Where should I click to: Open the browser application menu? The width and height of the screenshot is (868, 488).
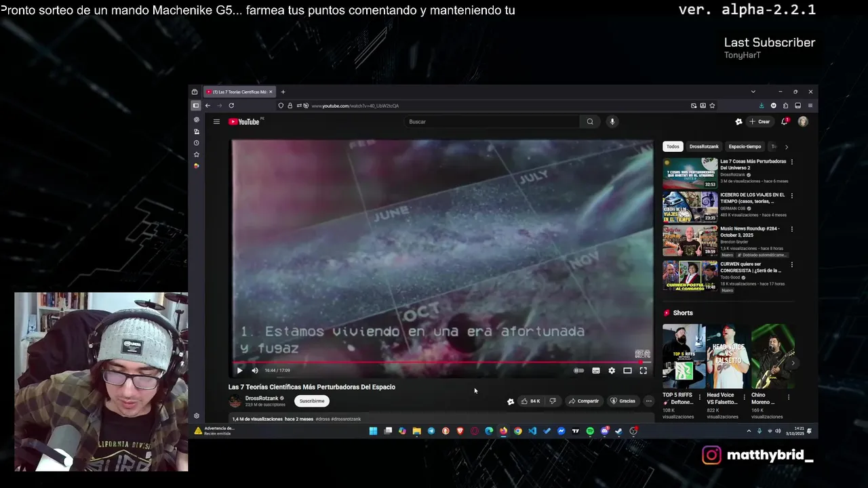click(x=810, y=106)
